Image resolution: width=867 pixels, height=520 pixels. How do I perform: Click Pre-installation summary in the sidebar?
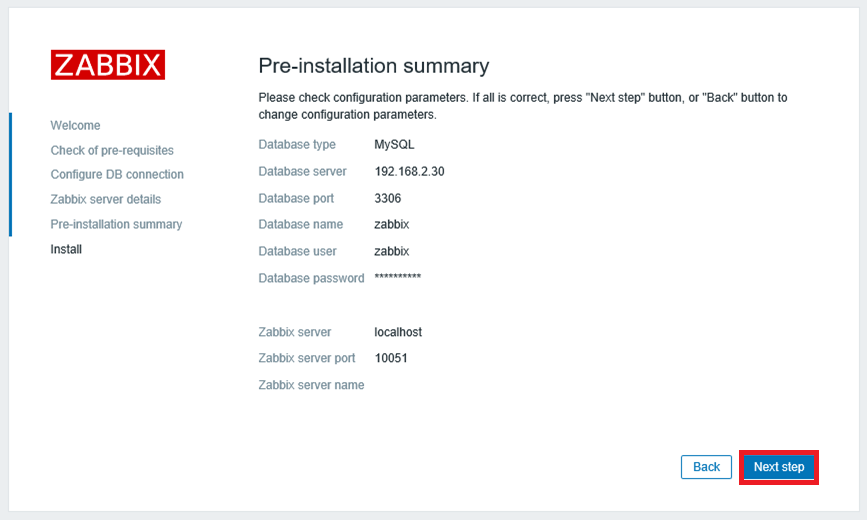coord(116,224)
